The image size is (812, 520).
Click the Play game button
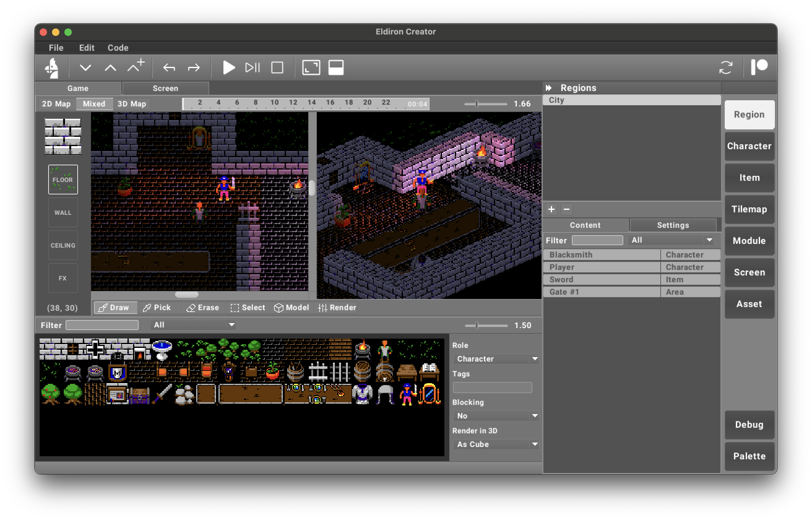[228, 68]
